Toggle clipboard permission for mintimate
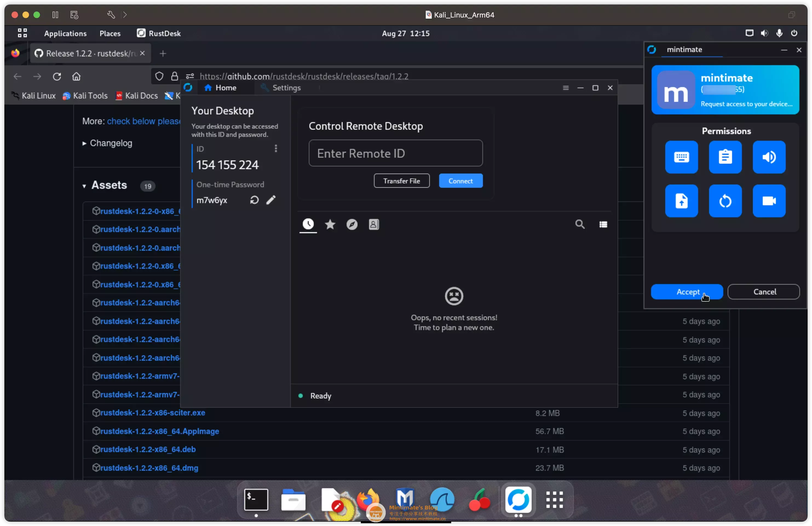The image size is (812, 526). 725,157
